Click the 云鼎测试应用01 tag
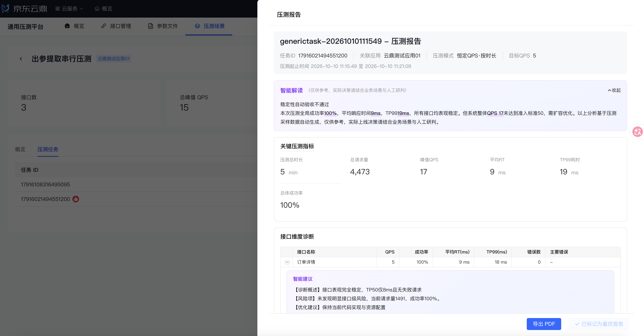Image resolution: width=644 pixels, height=336 pixels. click(x=114, y=59)
